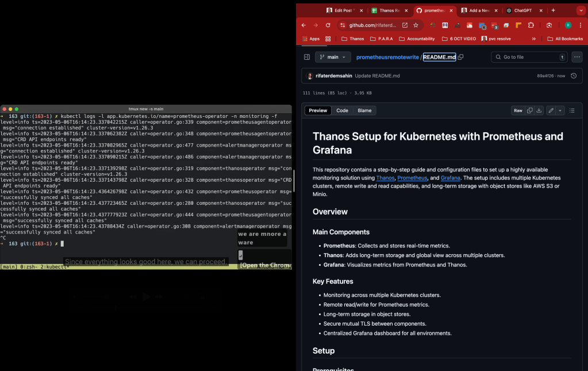Viewport: 588px width, 371px height.
Task: Copy the raw file contents
Action: pos(530,110)
